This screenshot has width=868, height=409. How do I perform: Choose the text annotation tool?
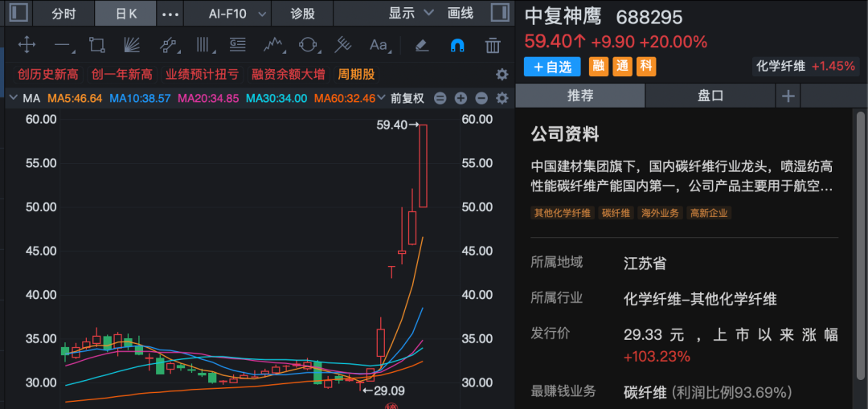378,45
